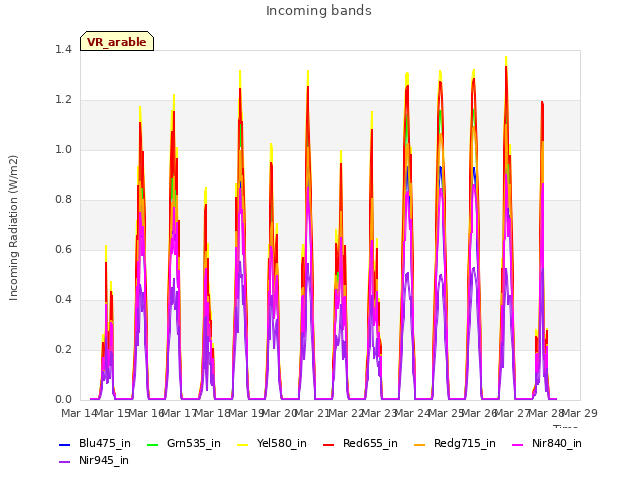This screenshot has height=480, width=640.
Task: Click the 1.2 y-axis tick label
Action: pos(63,100)
